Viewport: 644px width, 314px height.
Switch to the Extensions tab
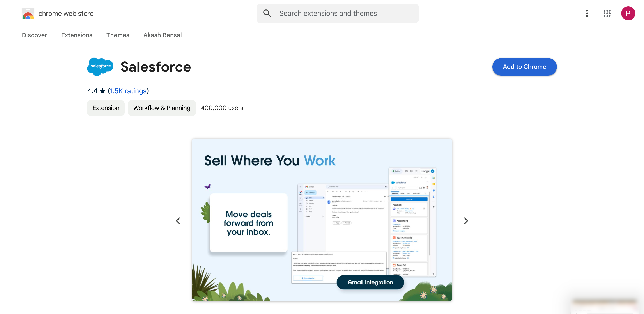76,35
